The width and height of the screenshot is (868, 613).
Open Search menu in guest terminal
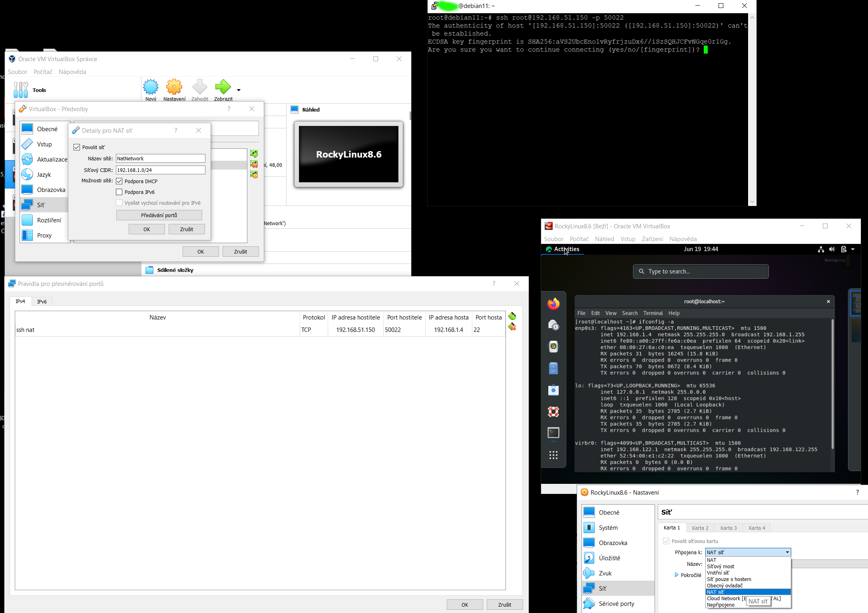click(630, 313)
